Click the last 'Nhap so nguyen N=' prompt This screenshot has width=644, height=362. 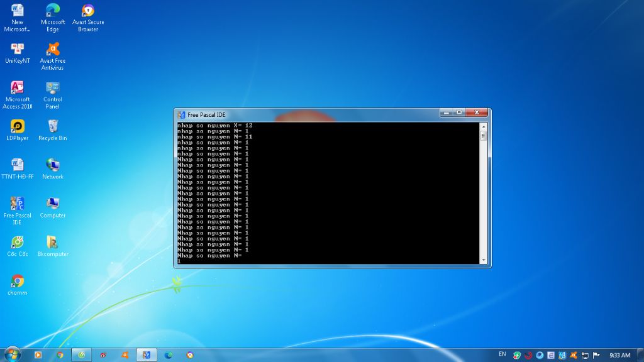tap(209, 256)
